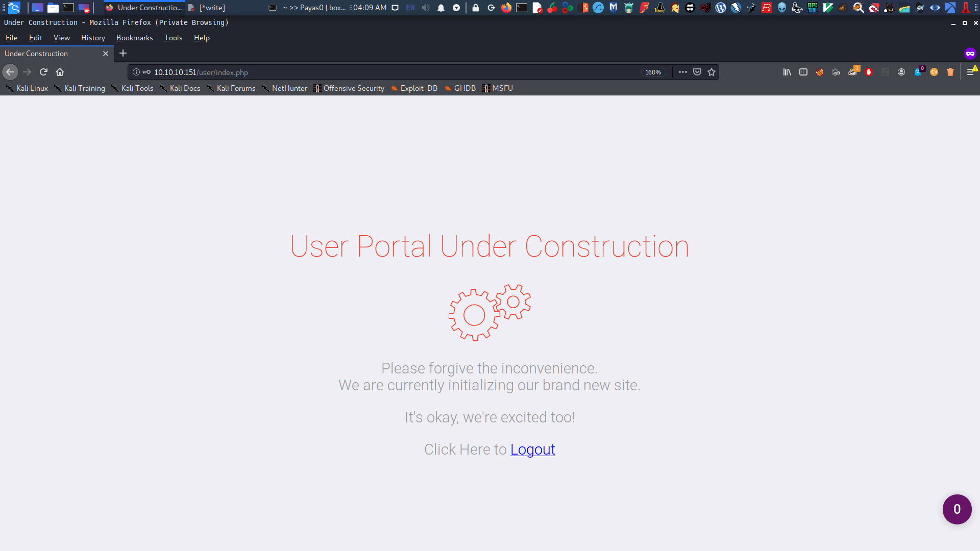Screen dimensions: 980x551
Task: Open the GHDB bookmark
Action: [460, 88]
